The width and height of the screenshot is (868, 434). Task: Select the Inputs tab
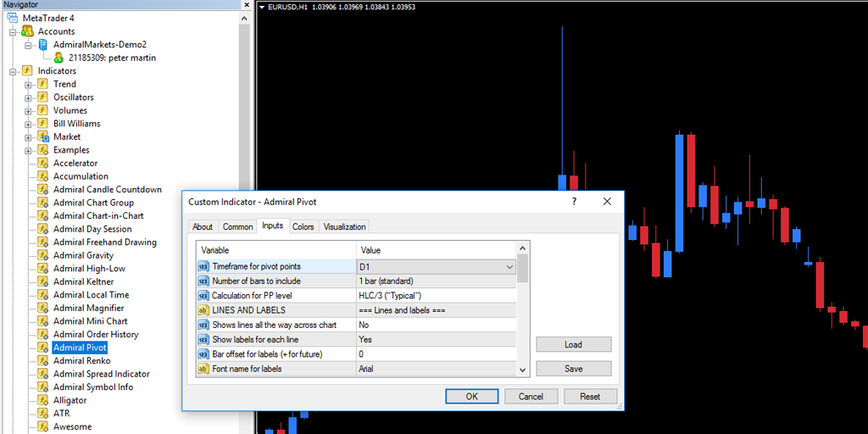coord(272,225)
